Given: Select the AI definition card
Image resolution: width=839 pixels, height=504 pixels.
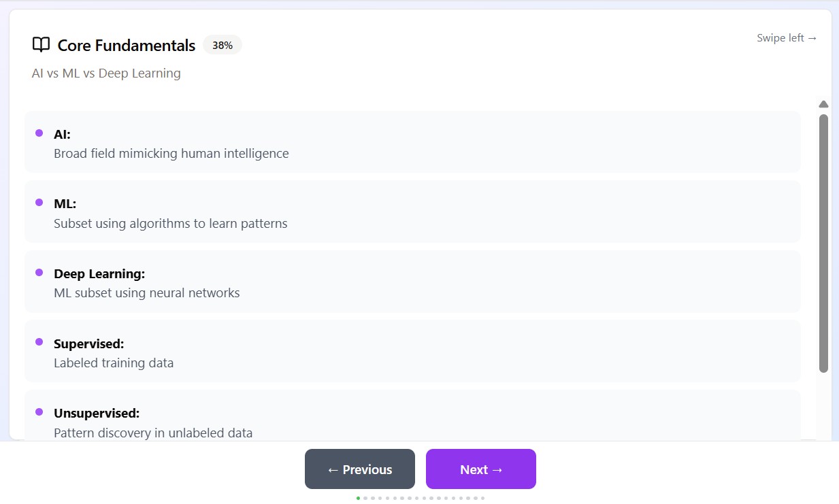Looking at the screenshot, I should tap(412, 141).
